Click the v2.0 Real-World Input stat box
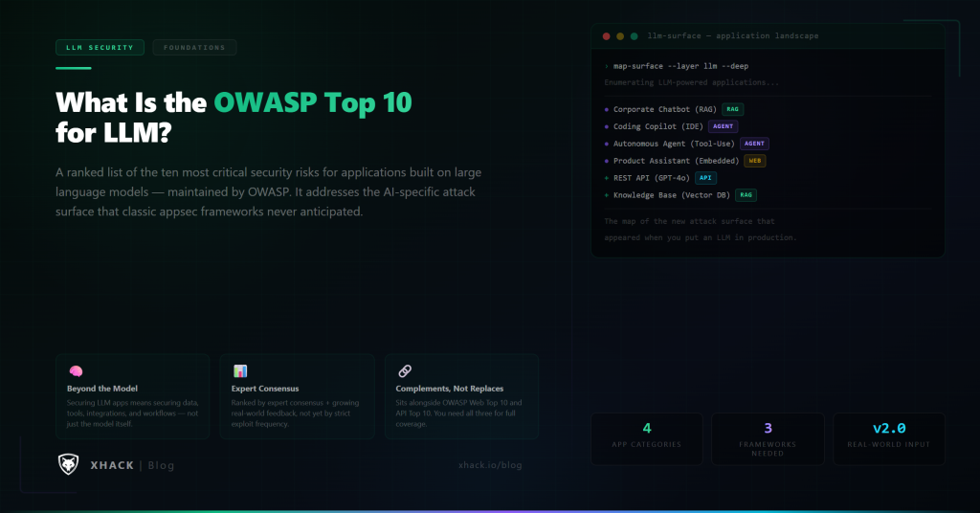Image resolution: width=980 pixels, height=513 pixels. pos(889,438)
